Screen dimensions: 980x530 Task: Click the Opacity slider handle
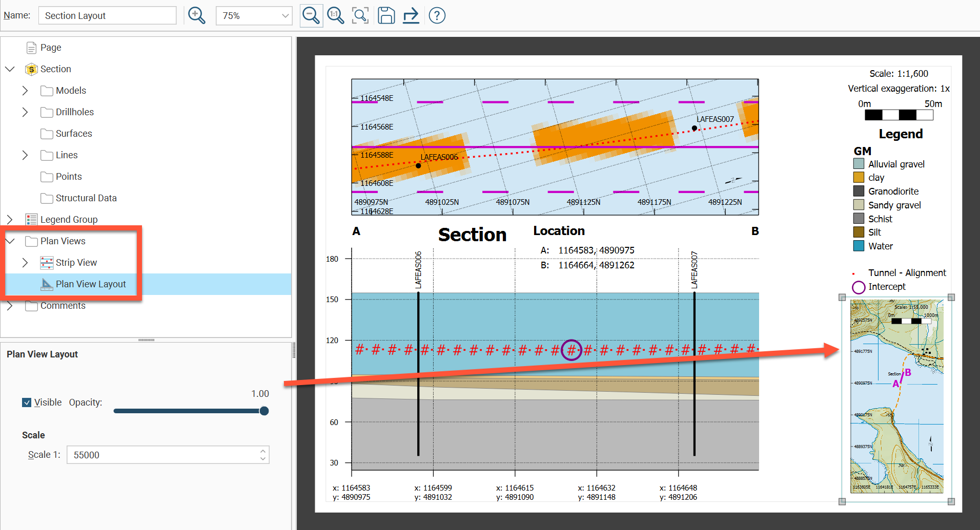(x=264, y=411)
